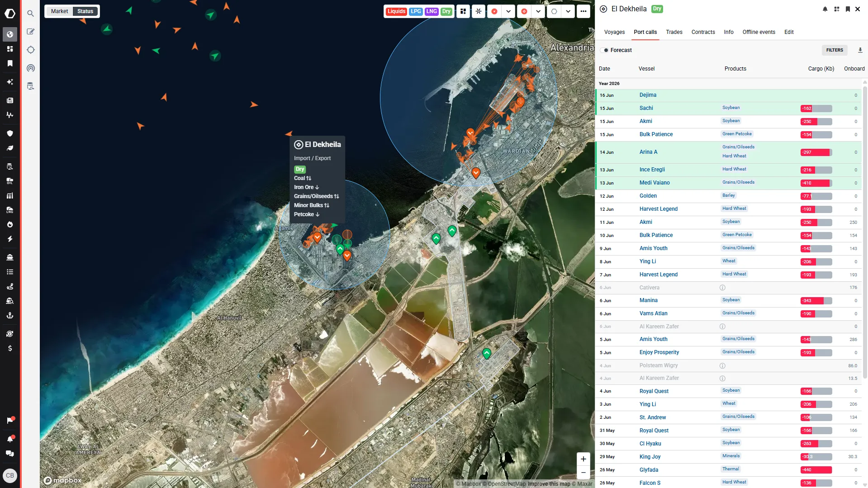868x488 pixels.
Task: Click the globe map icon in the sidebar
Action: (10, 34)
